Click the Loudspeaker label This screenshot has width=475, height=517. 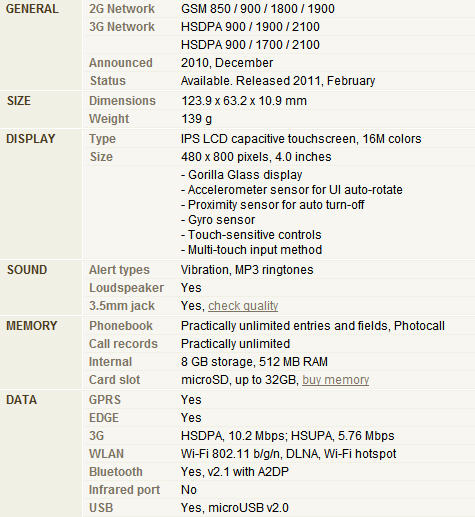tap(126, 288)
